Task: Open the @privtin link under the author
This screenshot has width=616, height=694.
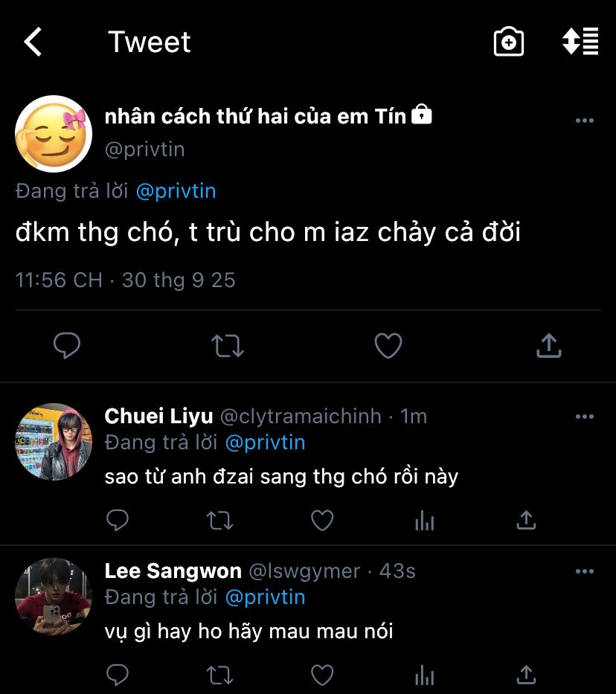Action: [176, 191]
